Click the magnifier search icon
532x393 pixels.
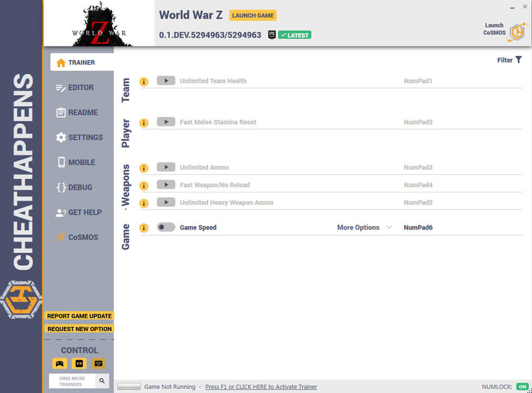[102, 381]
